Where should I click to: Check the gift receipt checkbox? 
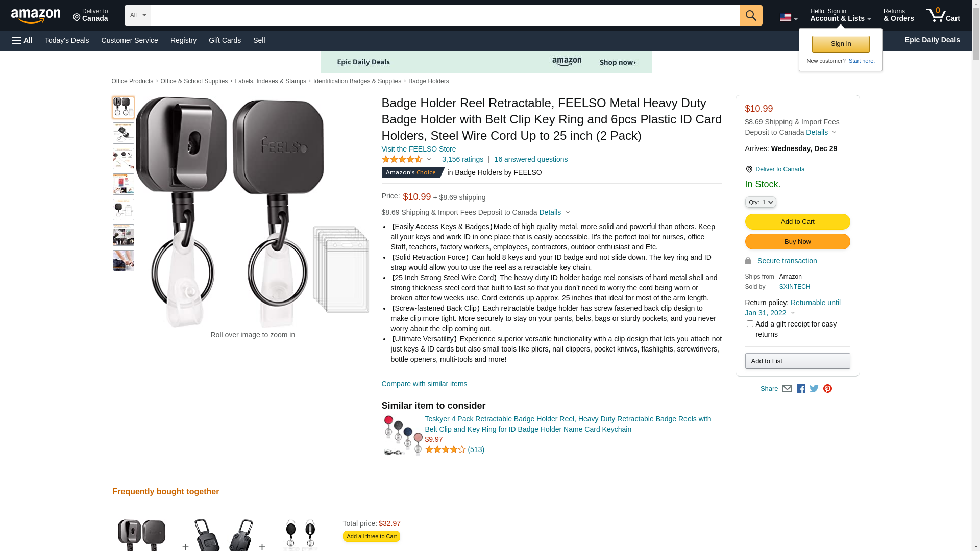750,324
